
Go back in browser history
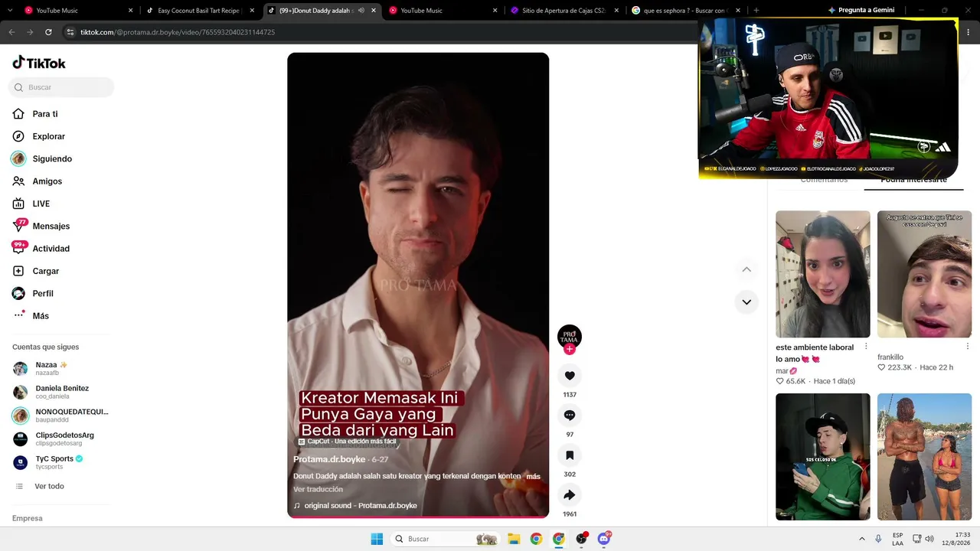(11, 32)
